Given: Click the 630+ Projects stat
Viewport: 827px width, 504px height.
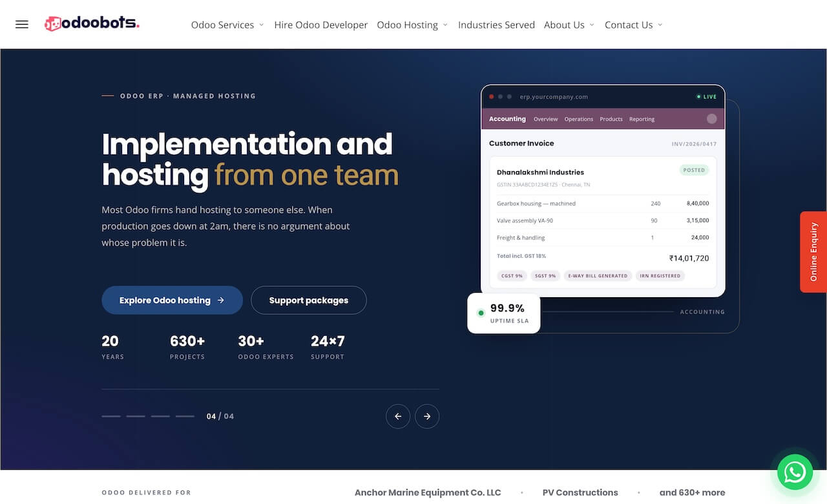Looking at the screenshot, I should point(187,347).
